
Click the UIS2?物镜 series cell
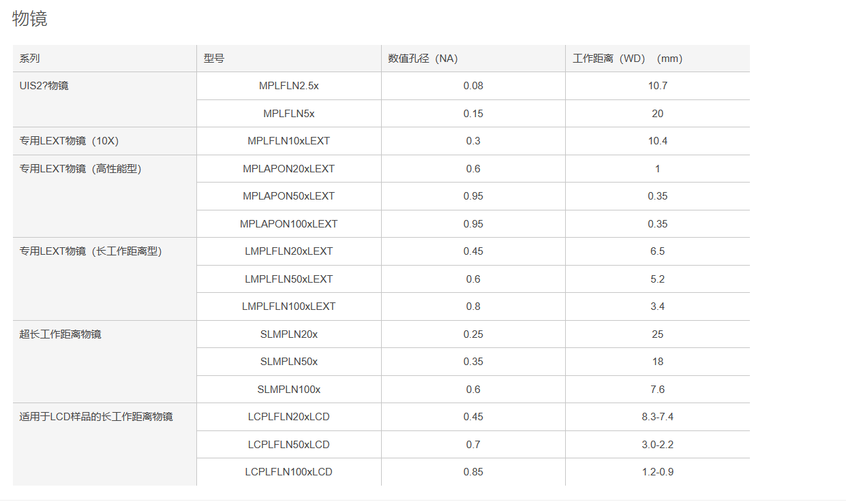[x=105, y=99]
